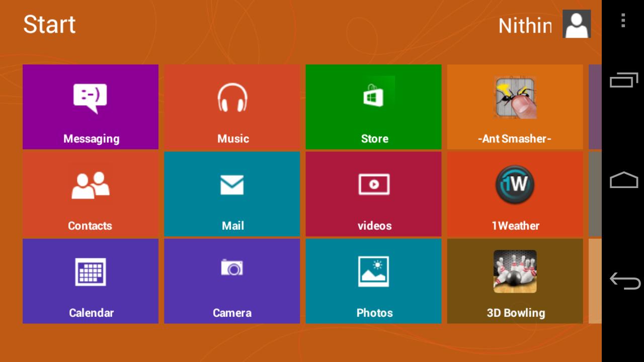The image size is (644, 362).
Task: Open the three-dot overflow menu
Action: point(623,21)
